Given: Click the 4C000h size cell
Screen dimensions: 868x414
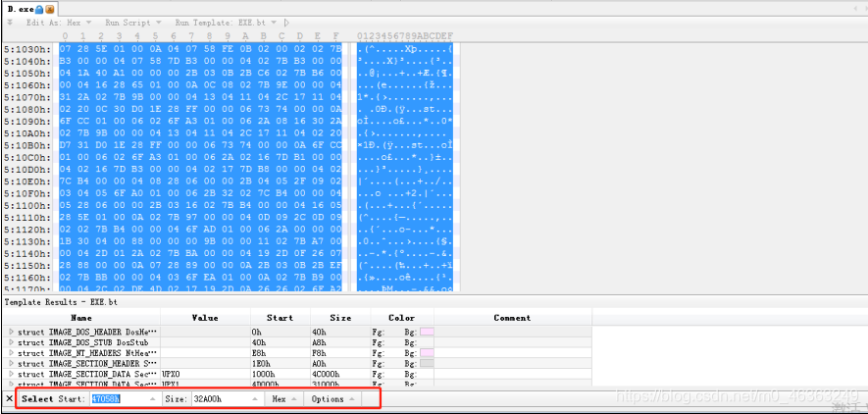Looking at the screenshot, I should 340,374.
